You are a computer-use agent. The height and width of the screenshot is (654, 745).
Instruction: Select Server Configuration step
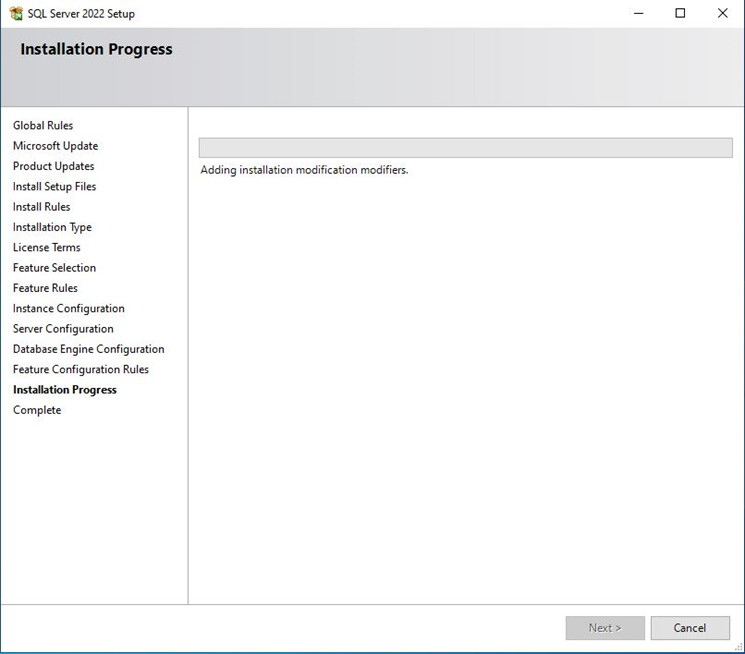pyautogui.click(x=63, y=329)
